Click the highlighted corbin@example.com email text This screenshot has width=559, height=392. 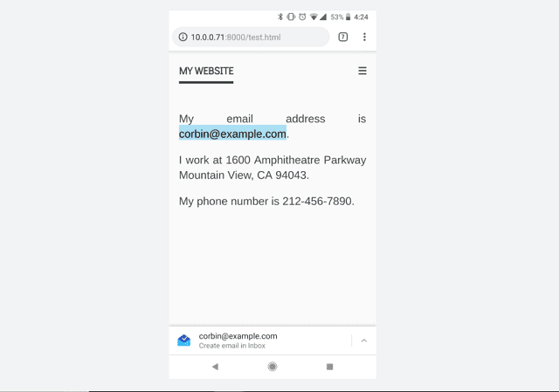pos(232,134)
